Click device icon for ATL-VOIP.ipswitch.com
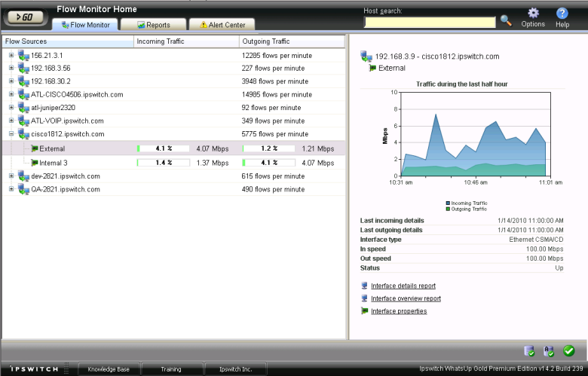The image size is (588, 376). coord(23,121)
